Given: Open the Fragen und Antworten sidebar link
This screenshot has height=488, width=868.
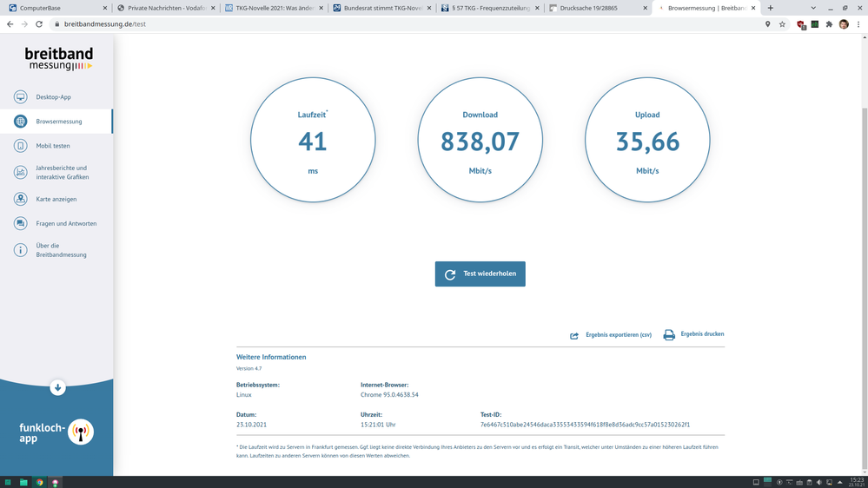Looking at the screenshot, I should coord(66,223).
